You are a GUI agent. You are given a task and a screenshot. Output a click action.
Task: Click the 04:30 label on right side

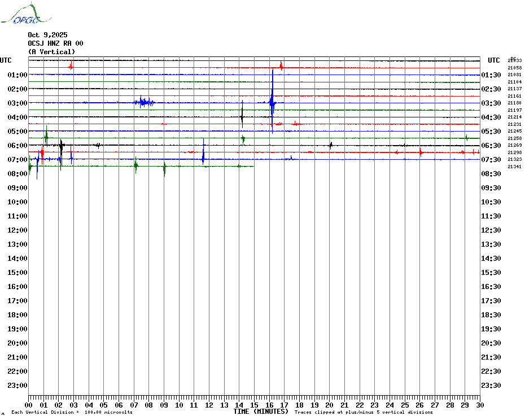pyautogui.click(x=491, y=117)
